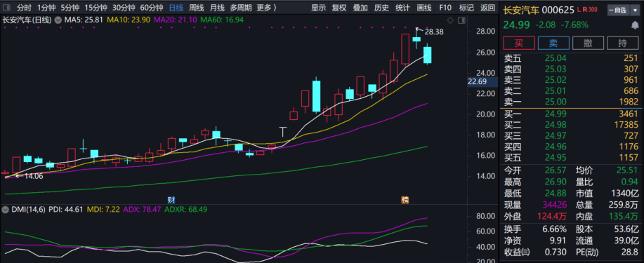Click the diamond marker icon above chart
This screenshot has width=644, height=263.
tap(450, 20)
